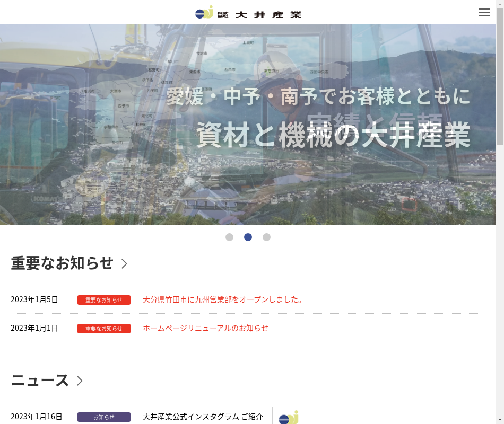Open the 公式インスタグラム ご紹介 news article
Screen dimensions: 504x424
(203, 417)
